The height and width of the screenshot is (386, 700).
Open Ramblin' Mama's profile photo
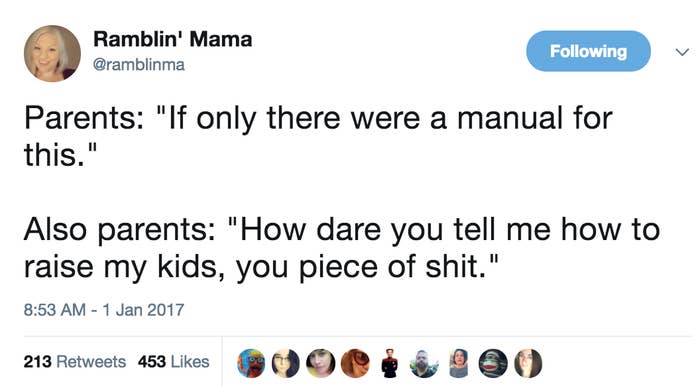52,53
